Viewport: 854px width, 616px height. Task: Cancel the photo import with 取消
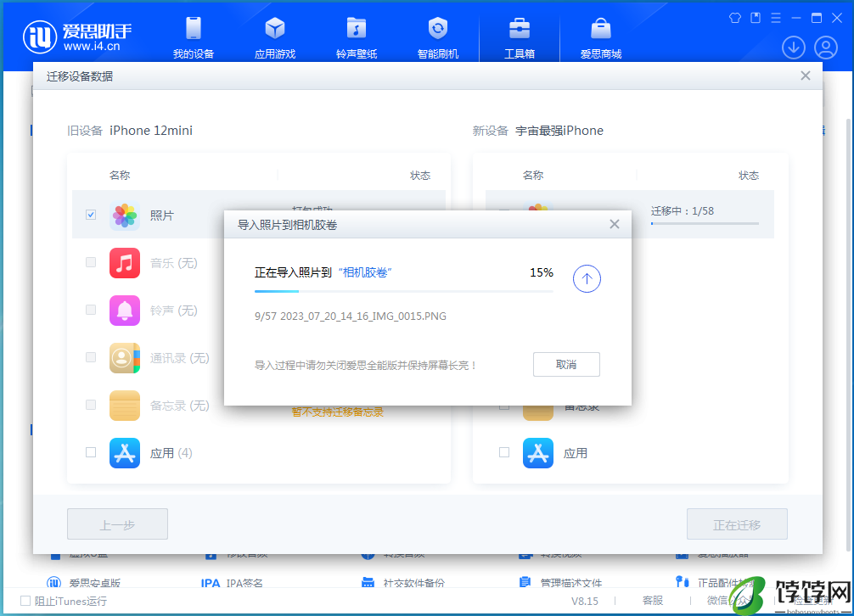(x=566, y=364)
